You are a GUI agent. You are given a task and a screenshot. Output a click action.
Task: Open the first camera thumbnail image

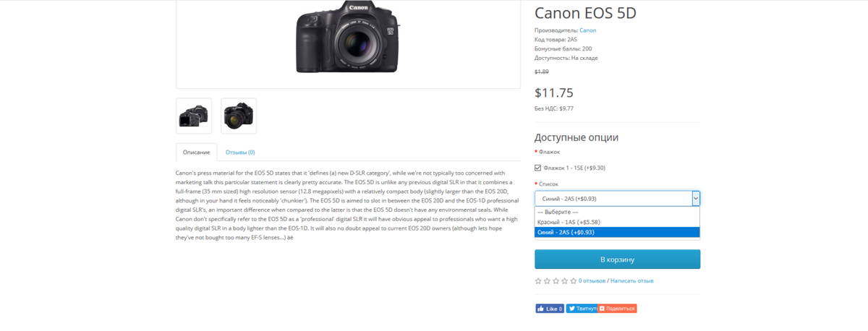point(194,116)
